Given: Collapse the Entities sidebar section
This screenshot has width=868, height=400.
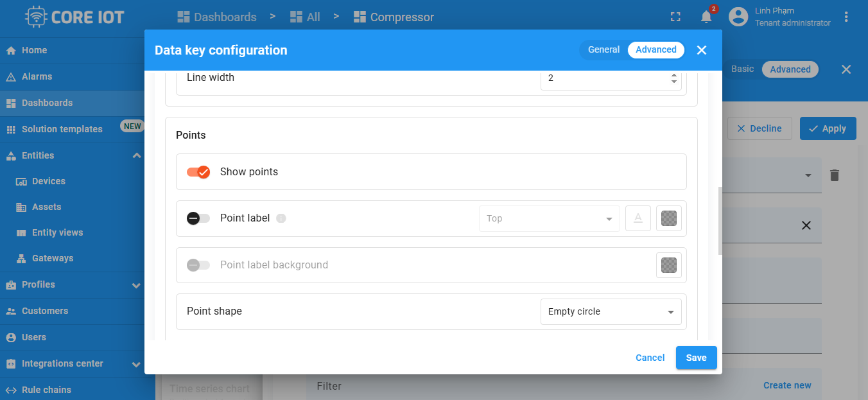Looking at the screenshot, I should [x=136, y=155].
